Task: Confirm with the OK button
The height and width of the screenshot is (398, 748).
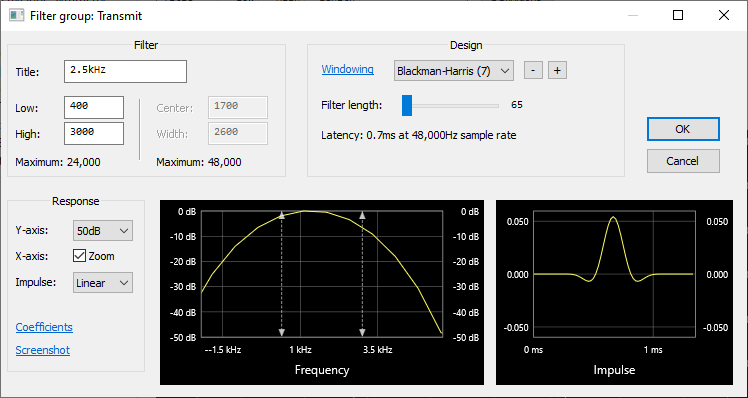Action: [x=683, y=129]
